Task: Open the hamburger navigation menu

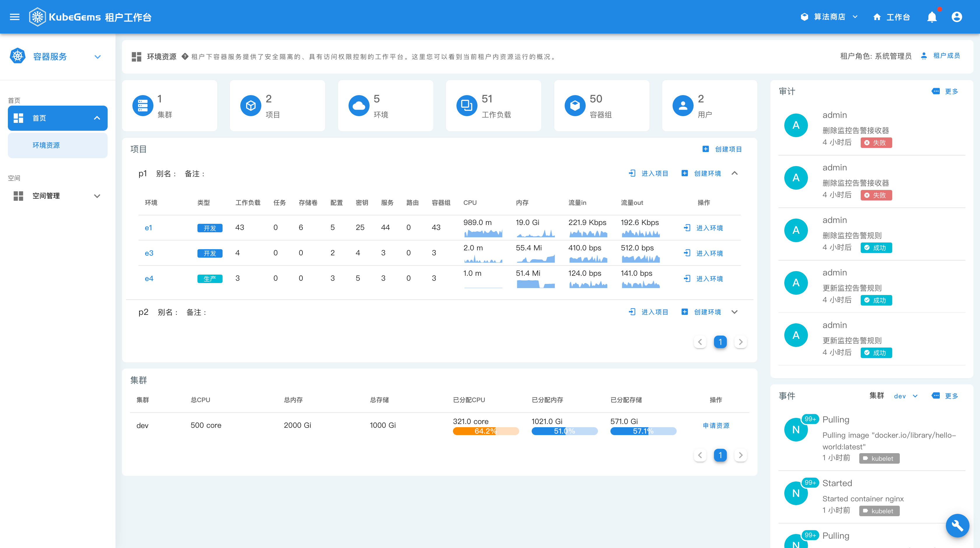Action: (x=15, y=17)
